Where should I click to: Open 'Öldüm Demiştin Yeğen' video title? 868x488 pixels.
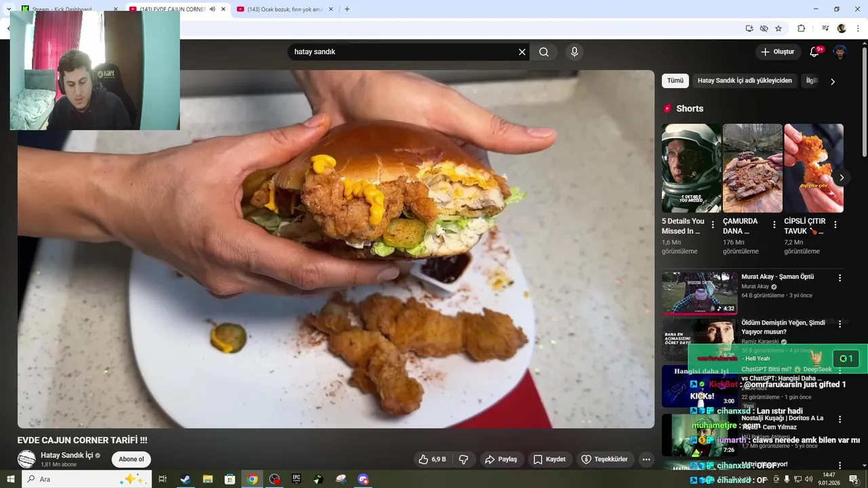point(783,327)
